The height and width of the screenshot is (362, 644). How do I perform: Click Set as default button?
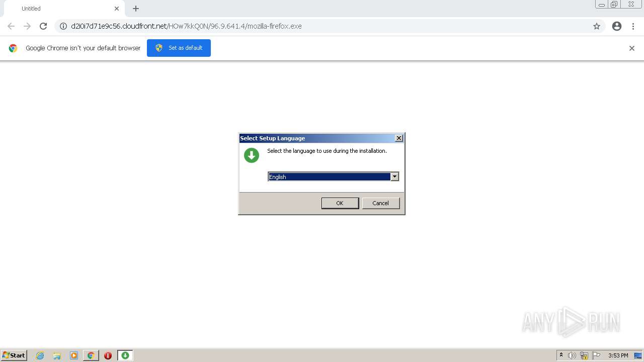[x=179, y=48]
